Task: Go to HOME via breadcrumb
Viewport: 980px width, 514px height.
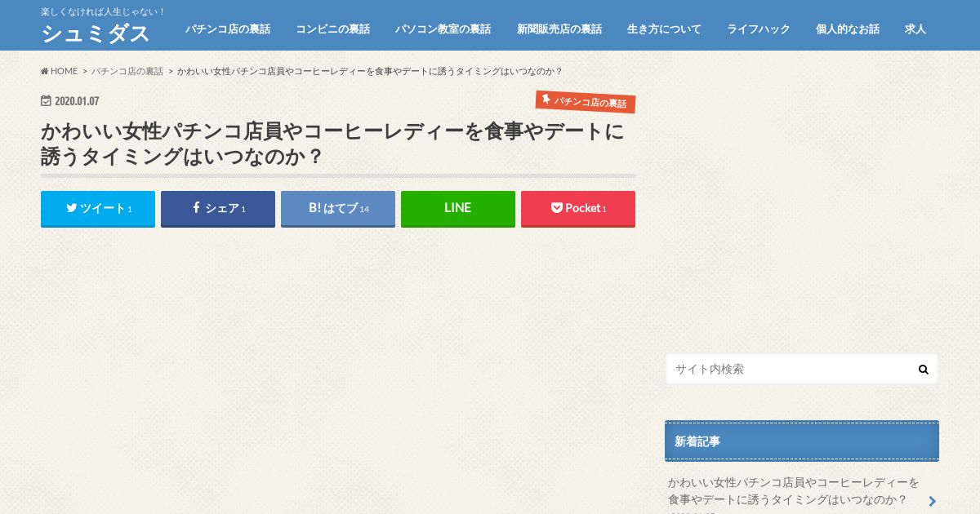Action: (60, 71)
